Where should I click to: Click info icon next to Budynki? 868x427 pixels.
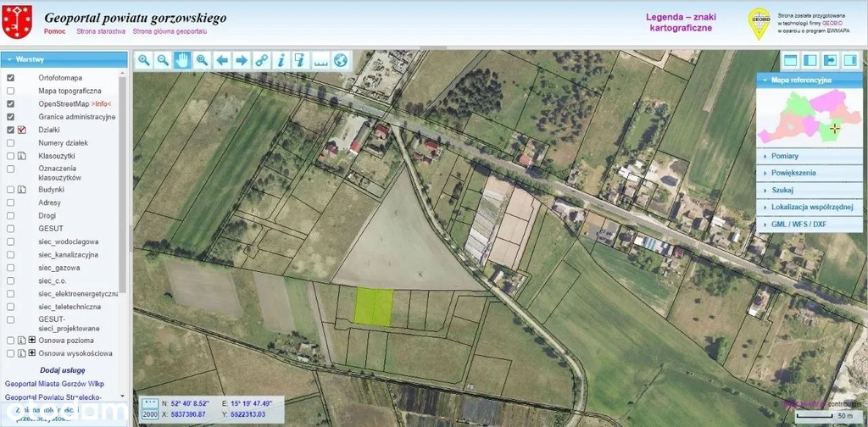coord(22,189)
